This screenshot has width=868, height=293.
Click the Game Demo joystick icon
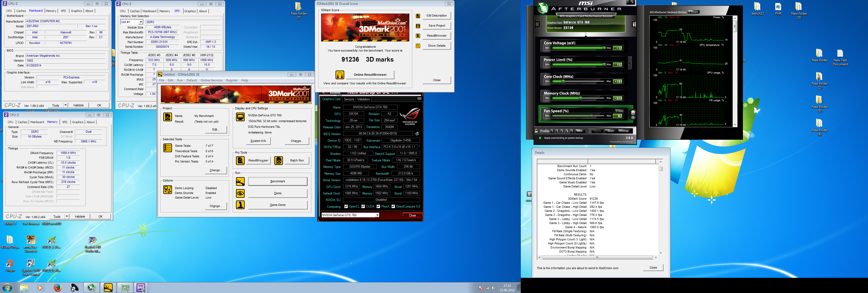(240, 205)
